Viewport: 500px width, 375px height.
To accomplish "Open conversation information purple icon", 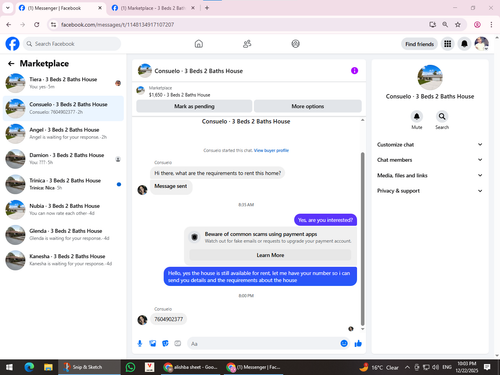I will (x=354, y=71).
